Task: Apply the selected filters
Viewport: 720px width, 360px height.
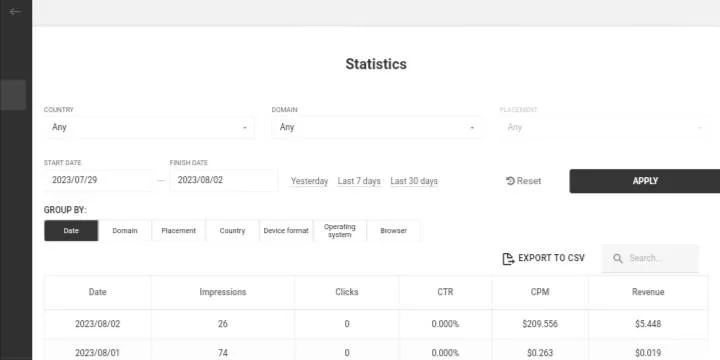Action: (x=645, y=181)
